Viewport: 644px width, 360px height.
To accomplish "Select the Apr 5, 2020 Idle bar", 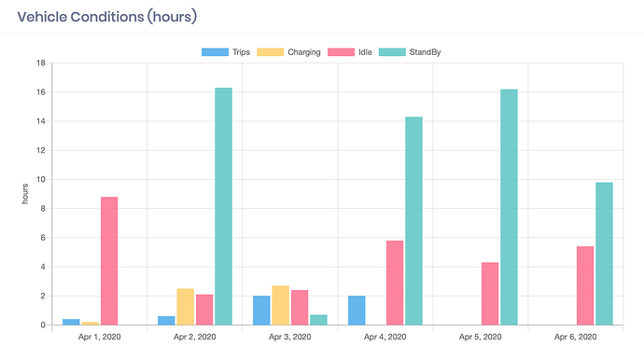I will 490,294.
